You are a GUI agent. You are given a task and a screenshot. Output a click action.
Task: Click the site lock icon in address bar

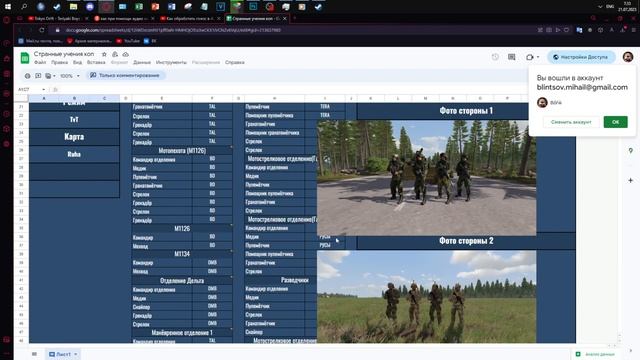58,30
